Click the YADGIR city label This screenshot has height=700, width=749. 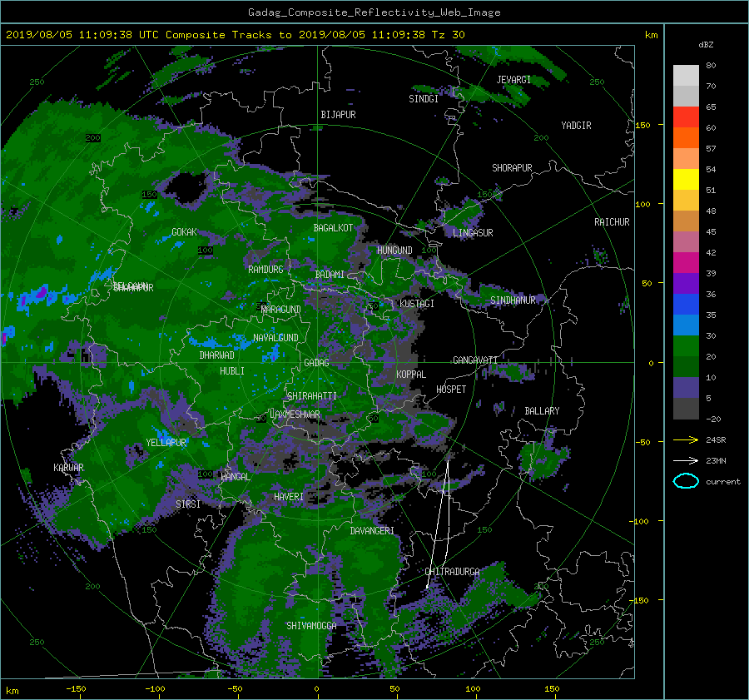576,126
